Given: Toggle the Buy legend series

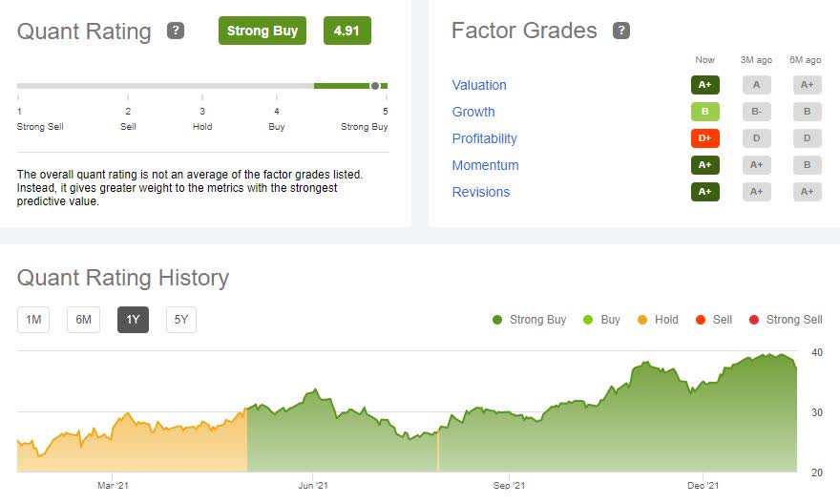Looking at the screenshot, I should (601, 320).
